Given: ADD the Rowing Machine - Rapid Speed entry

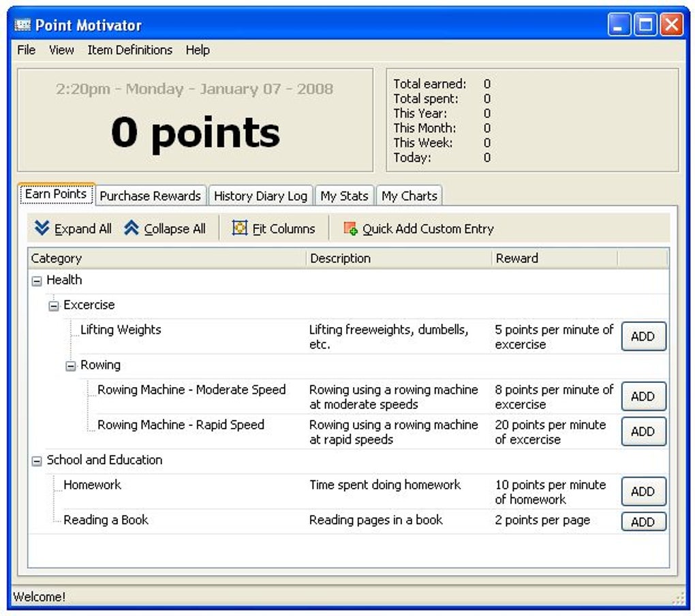Looking at the screenshot, I should coord(643,431).
